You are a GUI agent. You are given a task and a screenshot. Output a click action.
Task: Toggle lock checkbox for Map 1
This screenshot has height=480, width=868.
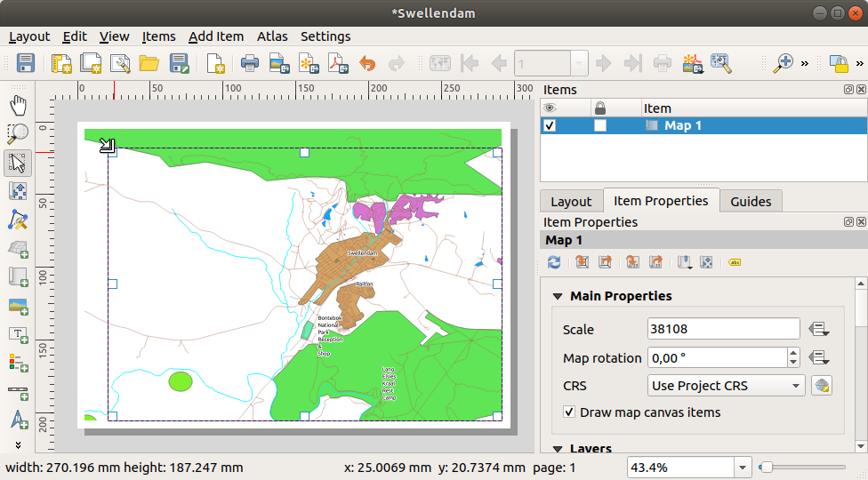[600, 126]
